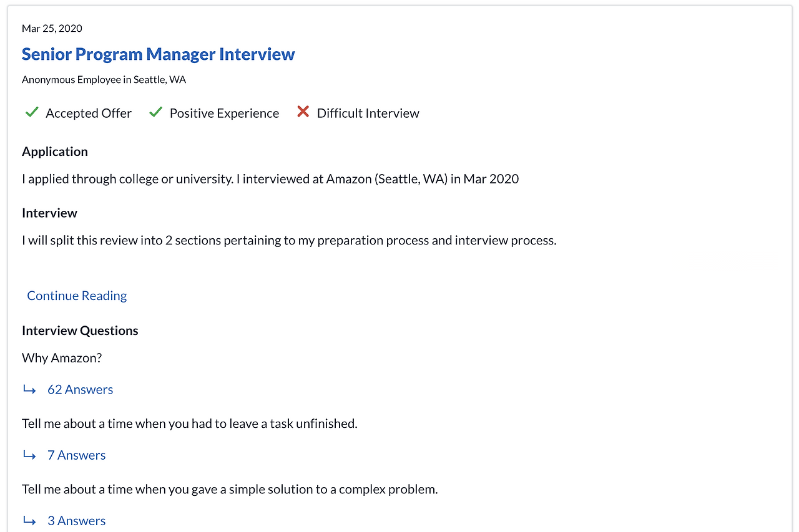Show the 62 Answers for Why Amazon
Image resolution: width=799 pixels, height=532 pixels.
tap(80, 390)
